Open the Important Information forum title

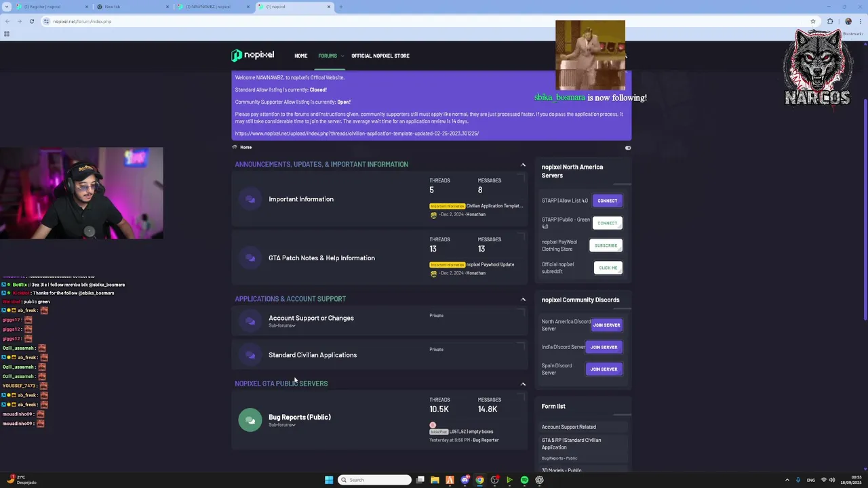coord(301,199)
